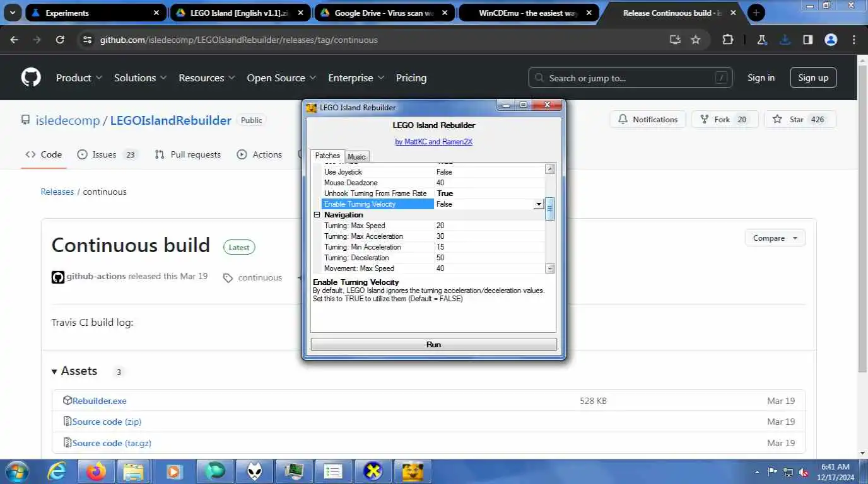Open Enable Turning Velocity value dropdown arrow
The width and height of the screenshot is (868, 484).
[539, 204]
